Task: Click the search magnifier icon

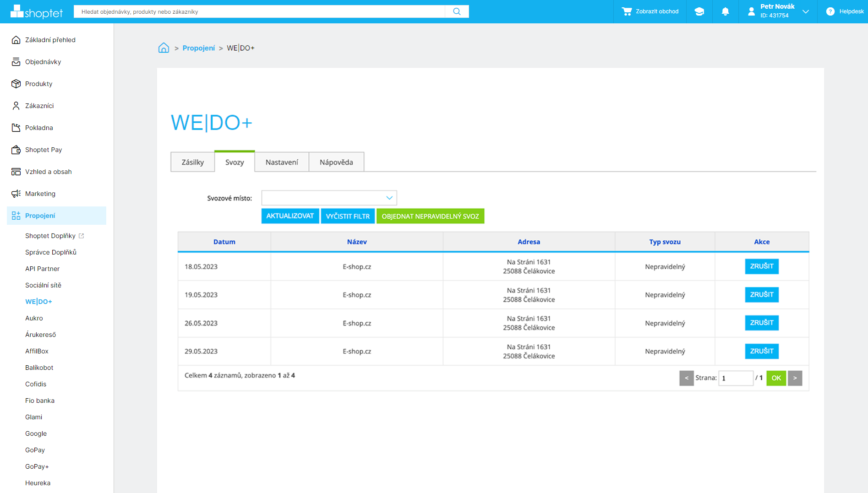Action: 457,11
